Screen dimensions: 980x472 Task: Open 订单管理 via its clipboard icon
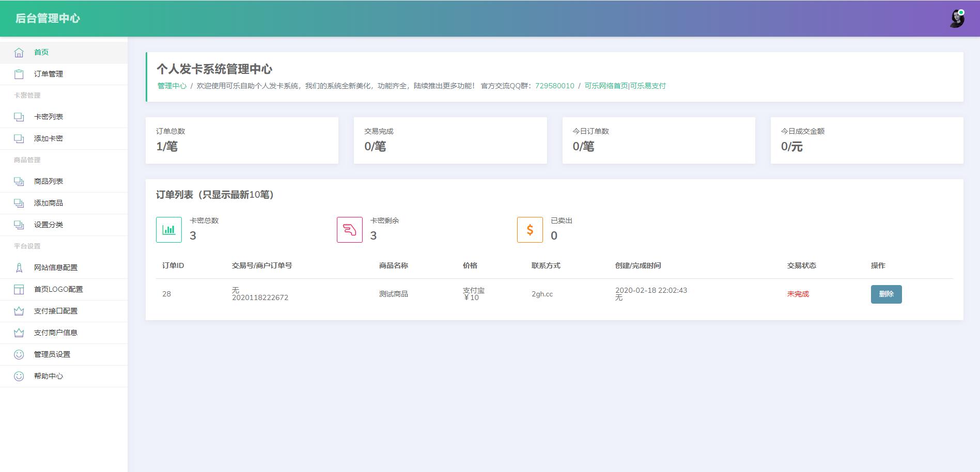coord(19,73)
